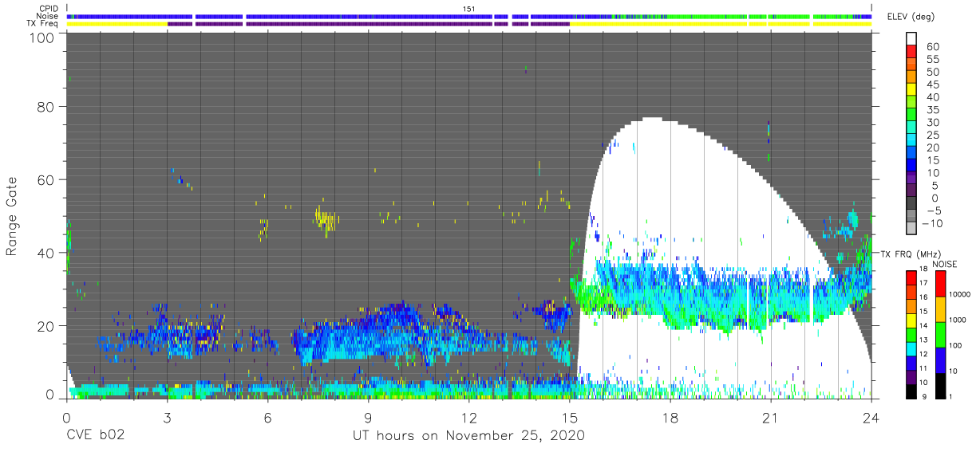Pick the black 9–10 swatch in TX FRQ colorbar
Image resolution: width=980 pixels, height=452 pixels.
coord(913,391)
